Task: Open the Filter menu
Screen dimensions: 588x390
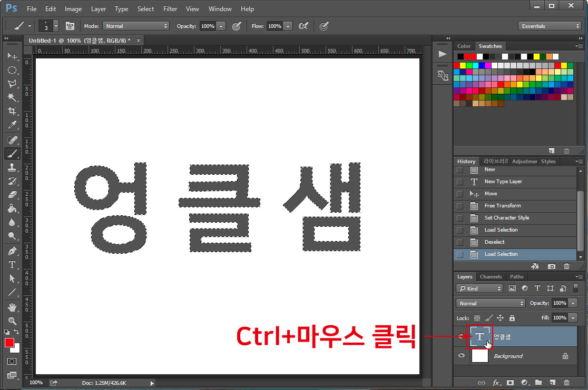Action: [170, 9]
